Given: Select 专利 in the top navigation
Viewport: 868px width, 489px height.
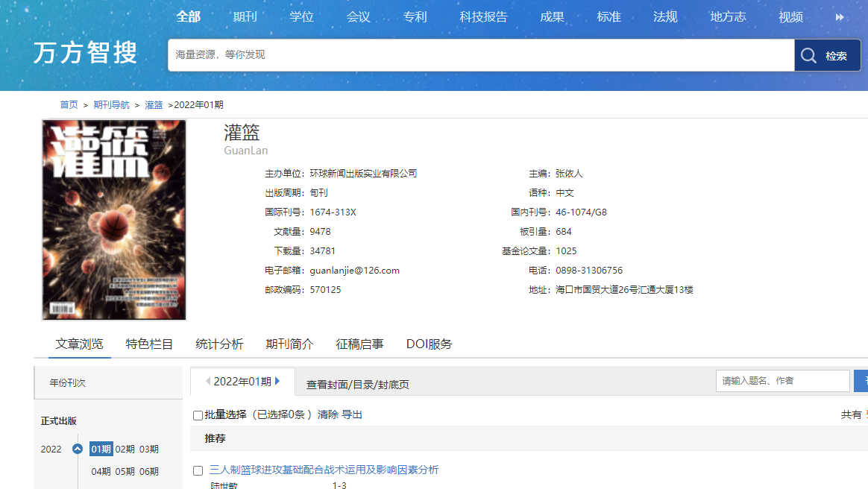Looking at the screenshot, I should (415, 17).
